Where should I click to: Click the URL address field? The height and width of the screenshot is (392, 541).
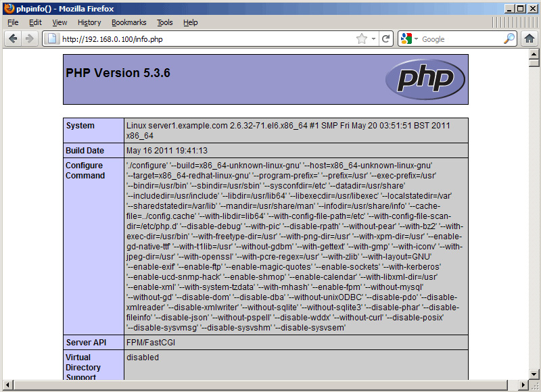(207, 39)
